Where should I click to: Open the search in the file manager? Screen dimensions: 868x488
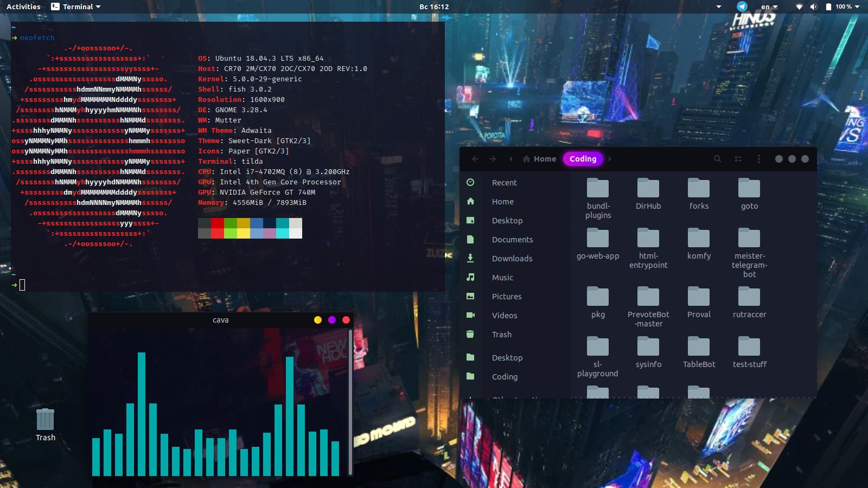(717, 159)
